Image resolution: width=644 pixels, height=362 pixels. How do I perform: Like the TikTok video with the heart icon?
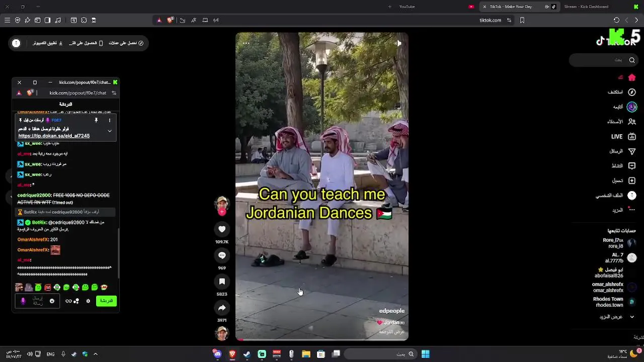(222, 229)
